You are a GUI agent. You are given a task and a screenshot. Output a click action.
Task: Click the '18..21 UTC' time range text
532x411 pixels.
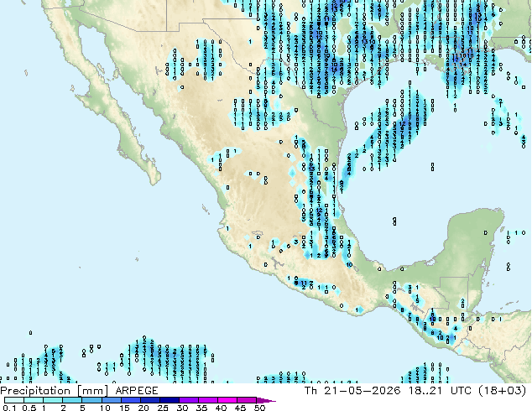[440, 391]
